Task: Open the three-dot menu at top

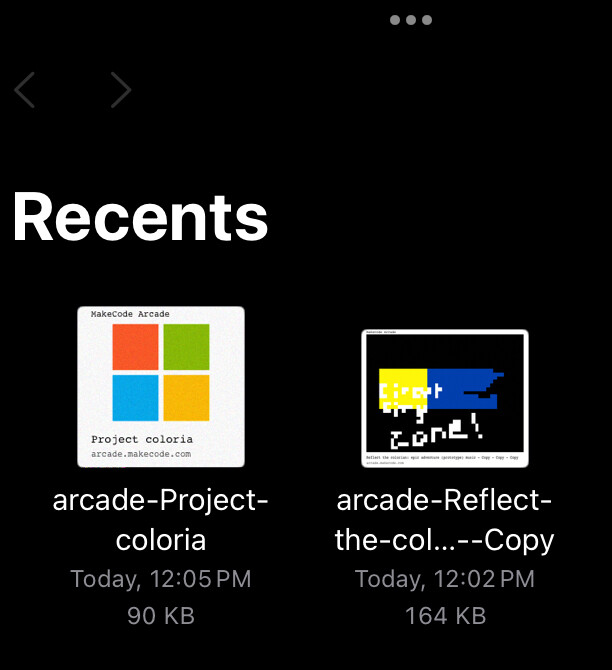Action: (x=411, y=20)
